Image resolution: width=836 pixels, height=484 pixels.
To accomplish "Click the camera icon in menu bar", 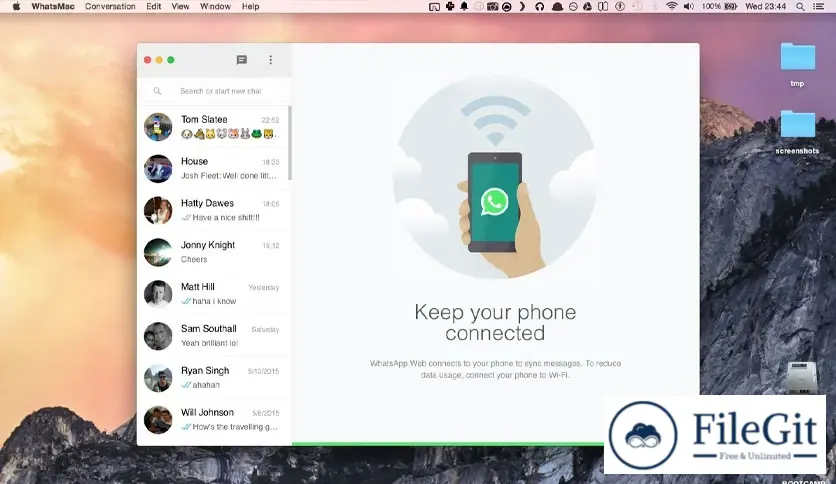I will (x=492, y=6).
